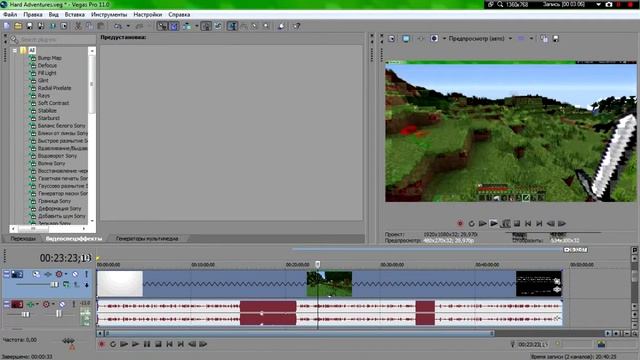The height and width of the screenshot is (360, 640).
Task: Adjust the audio track pan slider
Action: pyautogui.click(x=58, y=314)
